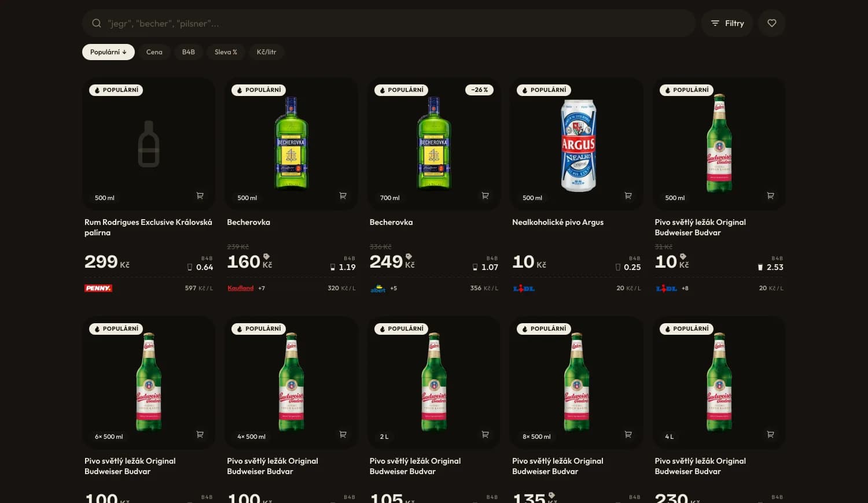Click B4B glass icon beside 1.19
868x503 pixels.
pos(332,267)
